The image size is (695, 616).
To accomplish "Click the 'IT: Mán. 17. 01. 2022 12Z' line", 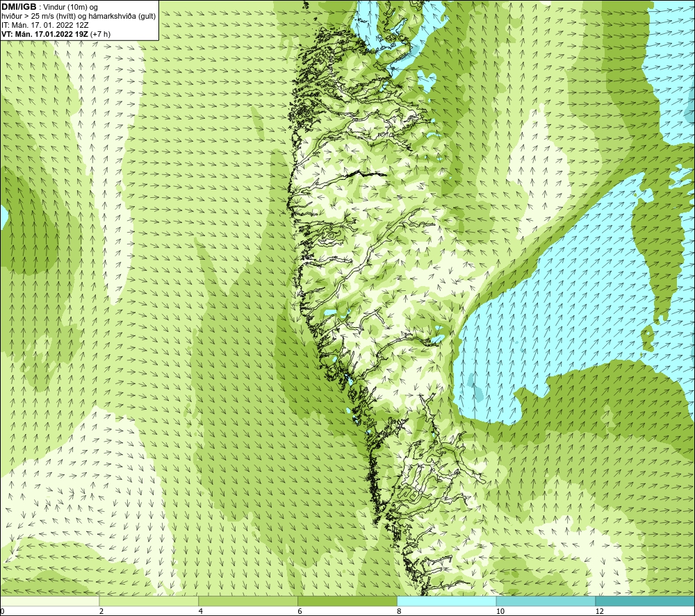I will [x=44, y=25].
